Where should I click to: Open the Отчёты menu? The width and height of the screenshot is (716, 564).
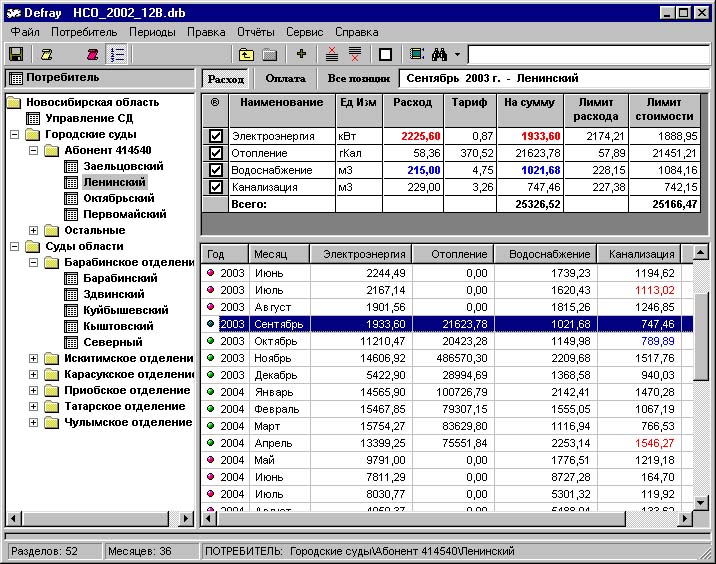click(256, 32)
